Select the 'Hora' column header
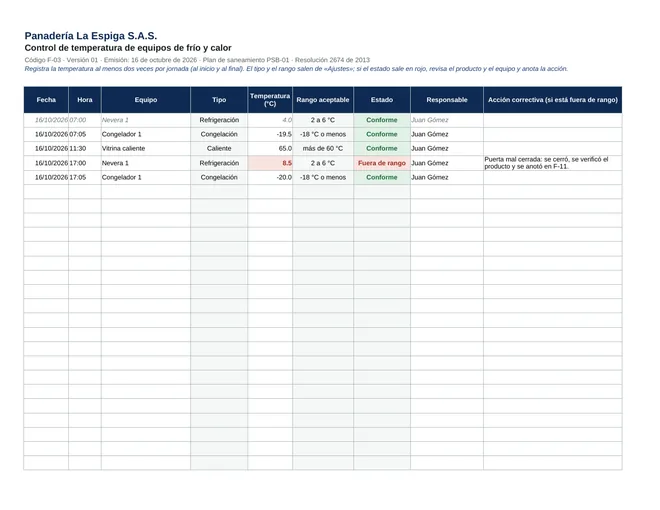The height and width of the screenshot is (510, 660). 85,100
